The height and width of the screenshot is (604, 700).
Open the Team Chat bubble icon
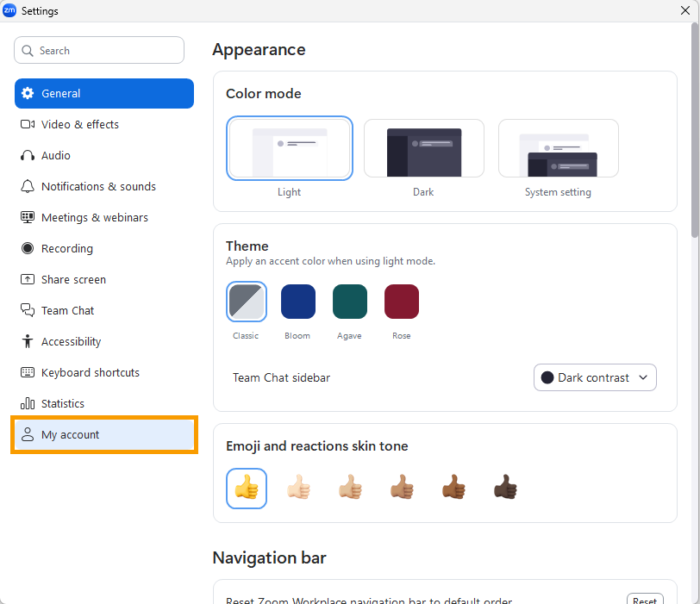tap(27, 311)
